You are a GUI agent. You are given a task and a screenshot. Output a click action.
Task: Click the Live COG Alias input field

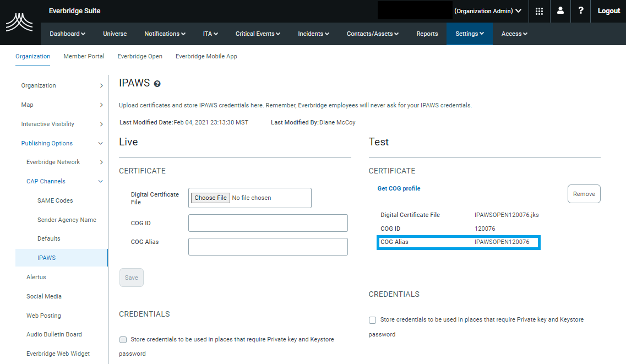[x=268, y=247]
